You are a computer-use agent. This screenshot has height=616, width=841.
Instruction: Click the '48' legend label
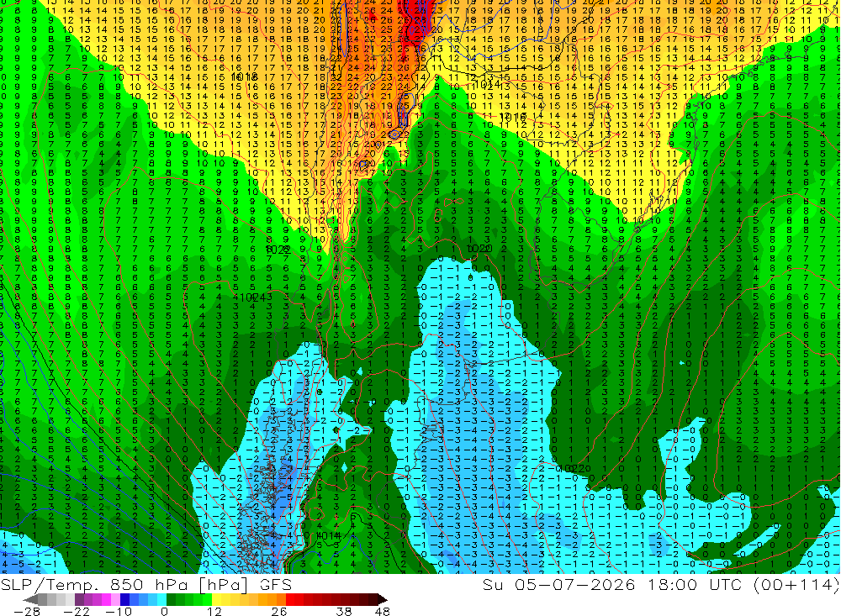pyautogui.click(x=382, y=611)
